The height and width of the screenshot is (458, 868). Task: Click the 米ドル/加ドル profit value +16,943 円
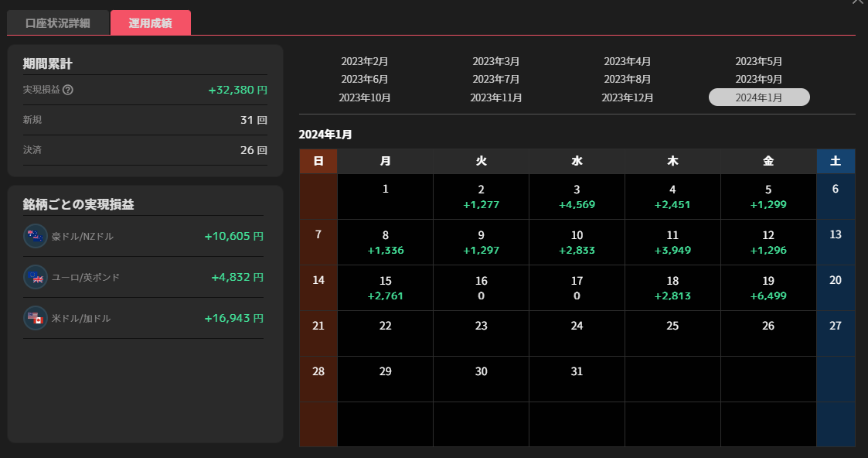[233, 319]
